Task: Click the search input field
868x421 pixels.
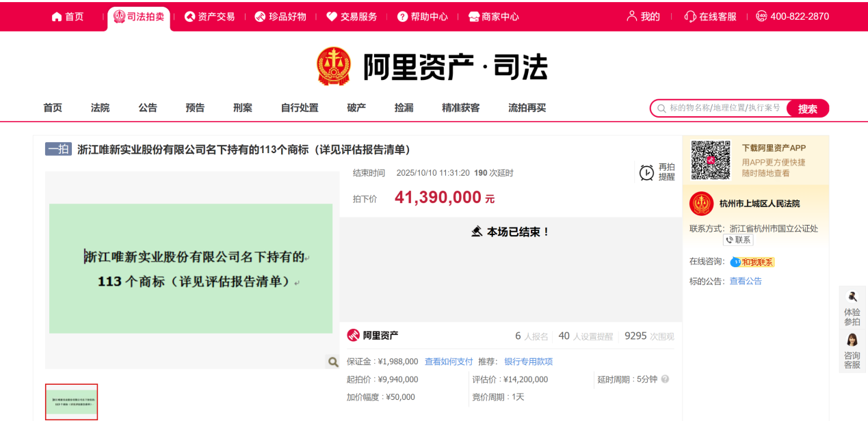Action: point(724,108)
